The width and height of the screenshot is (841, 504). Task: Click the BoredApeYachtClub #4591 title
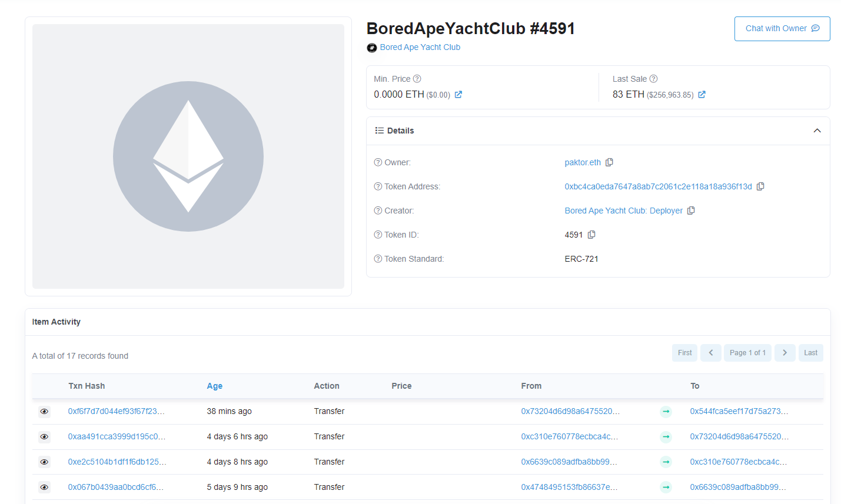click(x=470, y=28)
